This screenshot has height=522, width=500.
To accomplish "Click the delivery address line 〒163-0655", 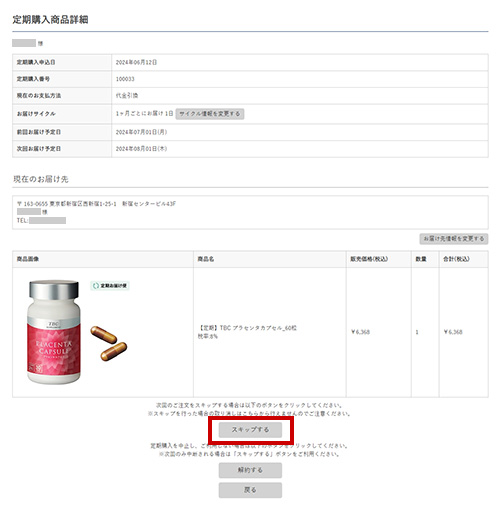I will [x=96, y=204].
